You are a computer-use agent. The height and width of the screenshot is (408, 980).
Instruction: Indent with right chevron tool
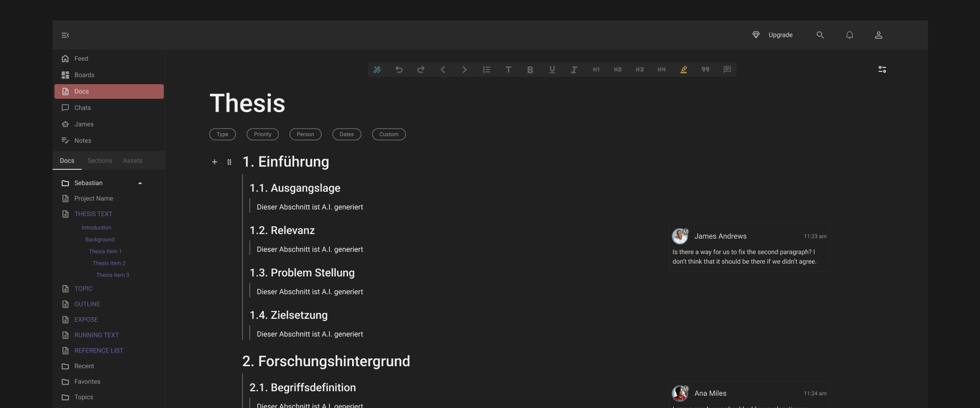tap(464, 69)
